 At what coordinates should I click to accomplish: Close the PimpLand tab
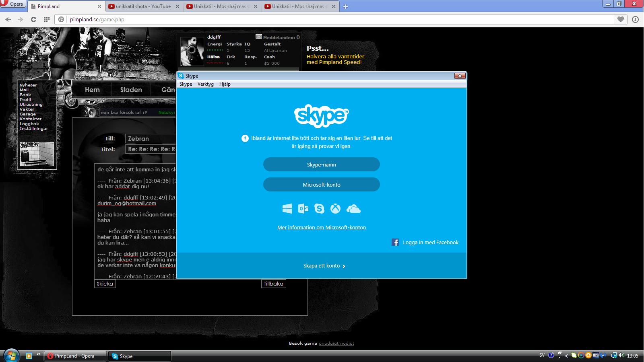point(99,6)
